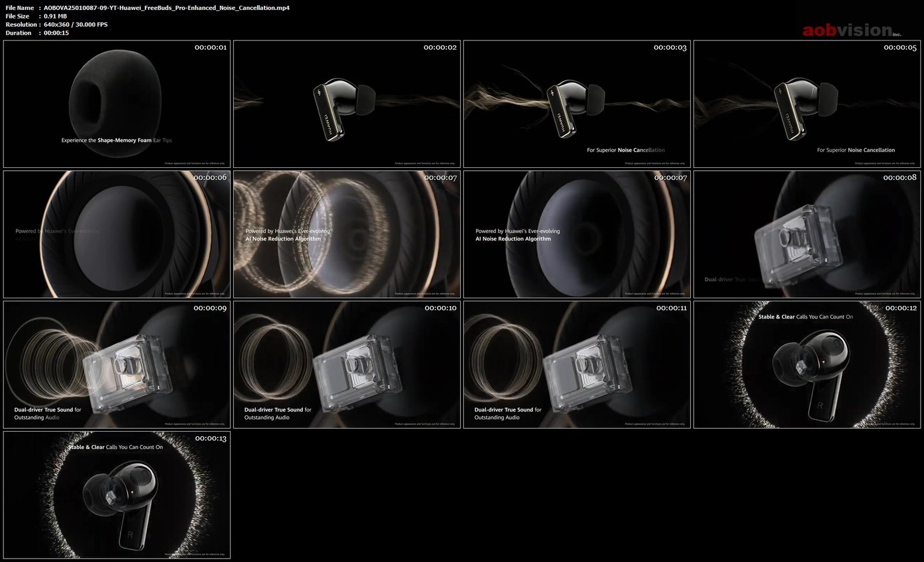The width and height of the screenshot is (924, 562).
Task: Select the thumbnail stamped 00:00:03
Action: (577, 104)
